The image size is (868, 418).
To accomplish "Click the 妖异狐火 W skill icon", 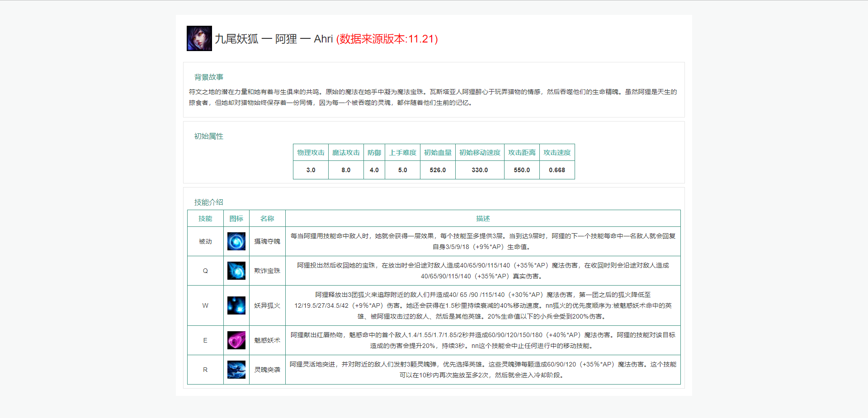I will (236, 305).
